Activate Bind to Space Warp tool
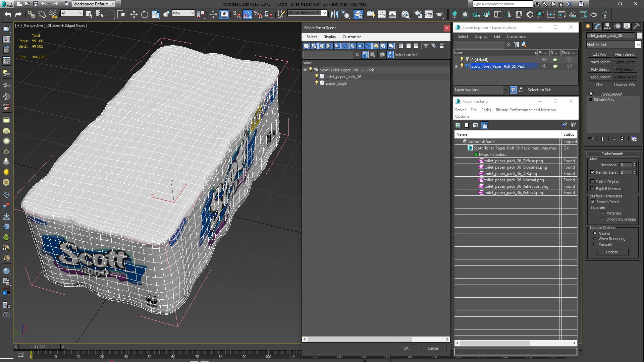 (x=53, y=14)
